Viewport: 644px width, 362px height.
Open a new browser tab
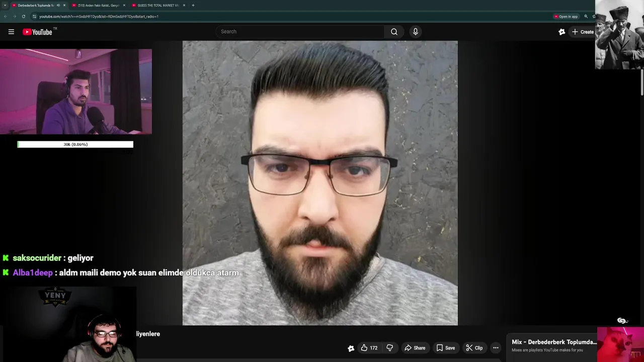(x=193, y=5)
